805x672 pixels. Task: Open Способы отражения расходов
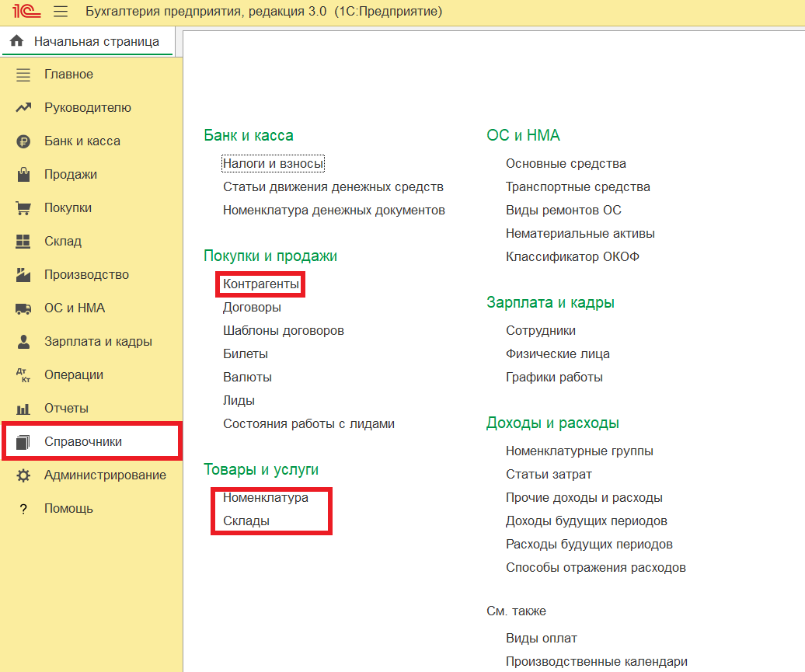(x=595, y=568)
